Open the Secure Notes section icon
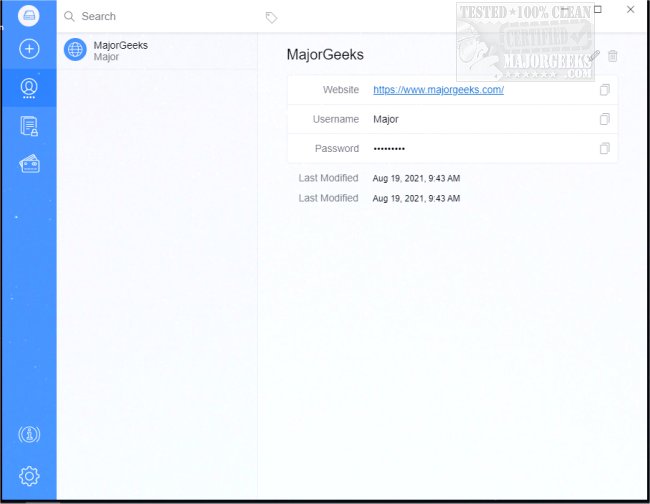650x504 pixels. [29, 126]
